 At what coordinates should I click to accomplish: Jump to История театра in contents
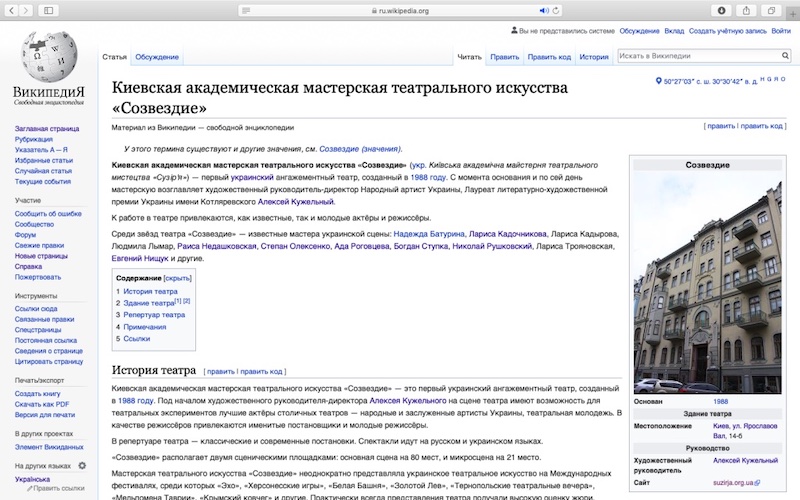click(x=150, y=291)
